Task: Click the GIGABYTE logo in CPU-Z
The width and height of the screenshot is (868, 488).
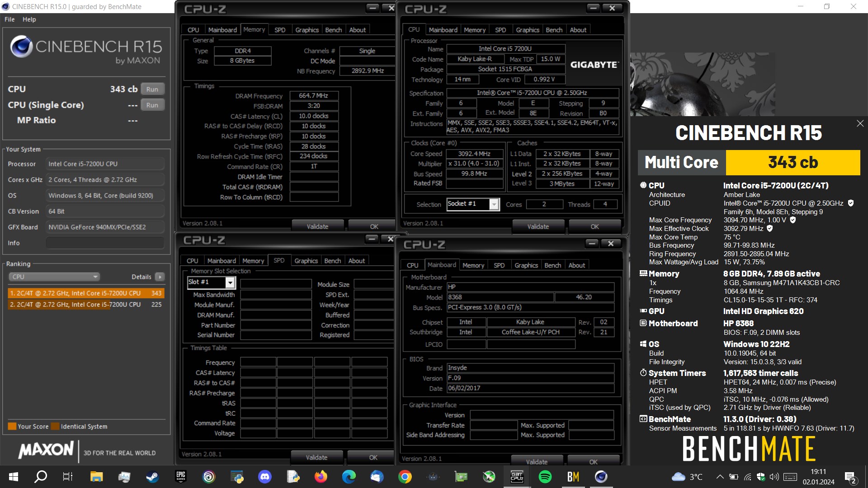Action: pos(594,65)
